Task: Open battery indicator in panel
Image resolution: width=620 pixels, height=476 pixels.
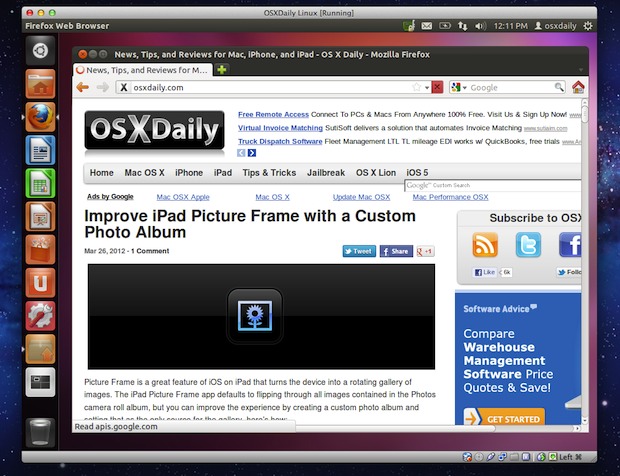Action: point(444,26)
